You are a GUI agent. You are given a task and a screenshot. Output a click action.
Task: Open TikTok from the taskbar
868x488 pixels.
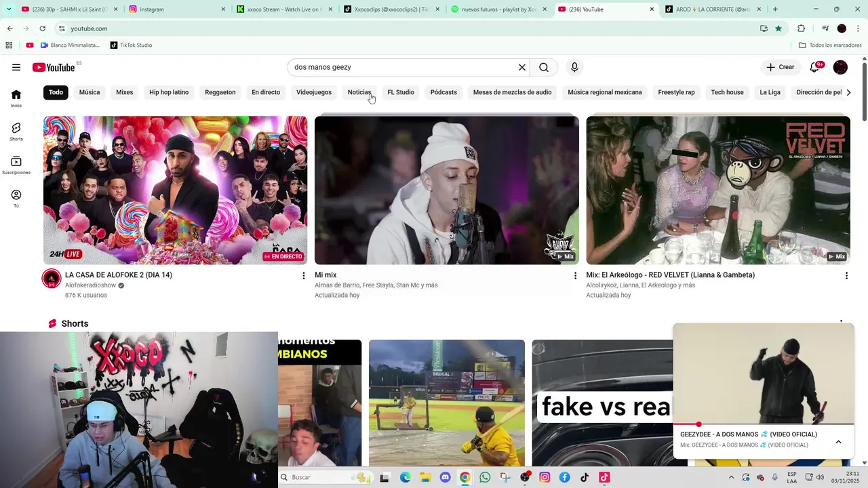coord(585,477)
